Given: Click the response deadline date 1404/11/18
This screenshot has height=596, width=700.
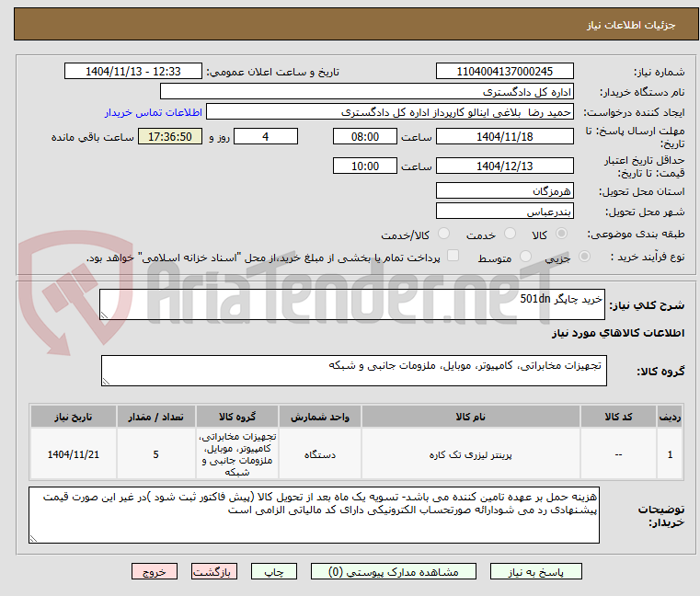Looking at the screenshot, I should click(x=504, y=136).
